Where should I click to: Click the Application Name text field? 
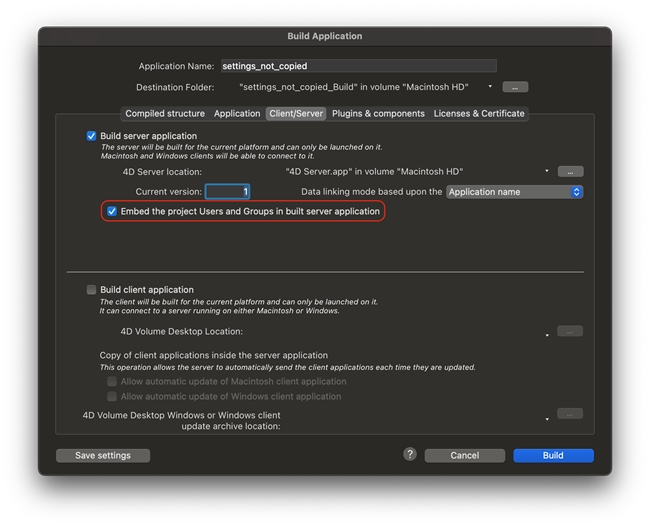click(x=358, y=66)
